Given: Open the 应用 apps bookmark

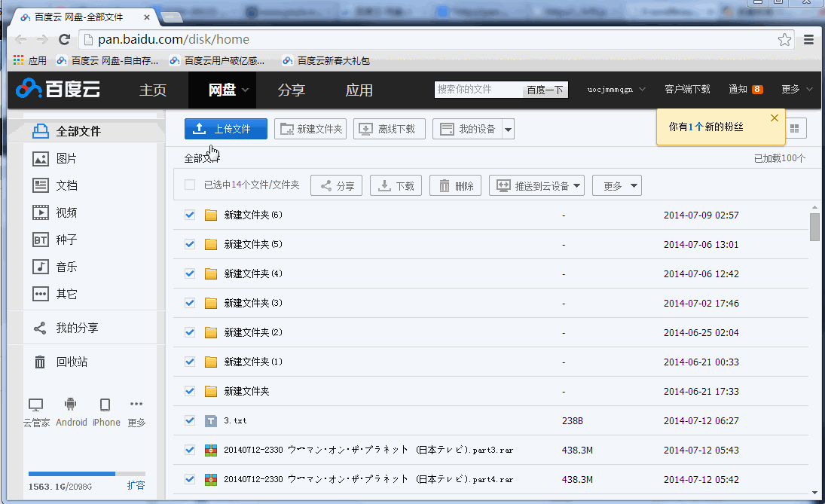Looking at the screenshot, I should (30, 60).
